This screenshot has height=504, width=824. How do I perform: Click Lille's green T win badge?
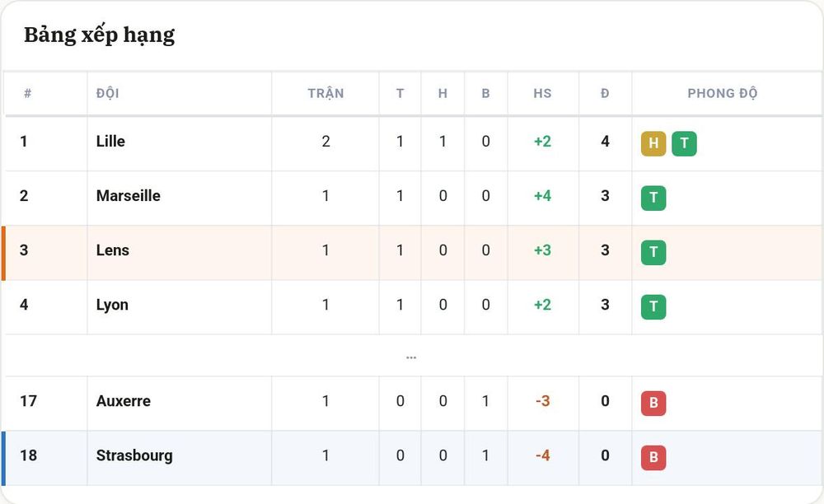coord(684,143)
